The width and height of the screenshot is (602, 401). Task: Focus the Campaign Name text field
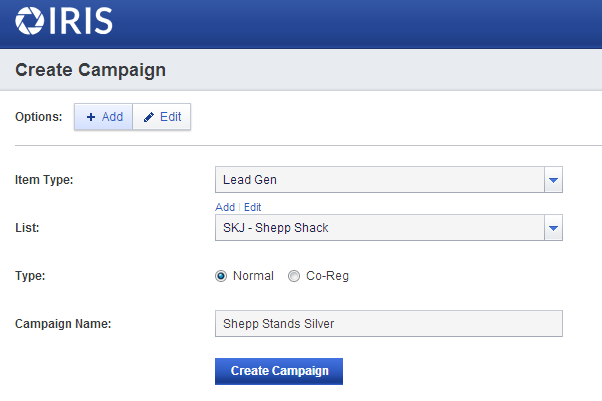(389, 323)
